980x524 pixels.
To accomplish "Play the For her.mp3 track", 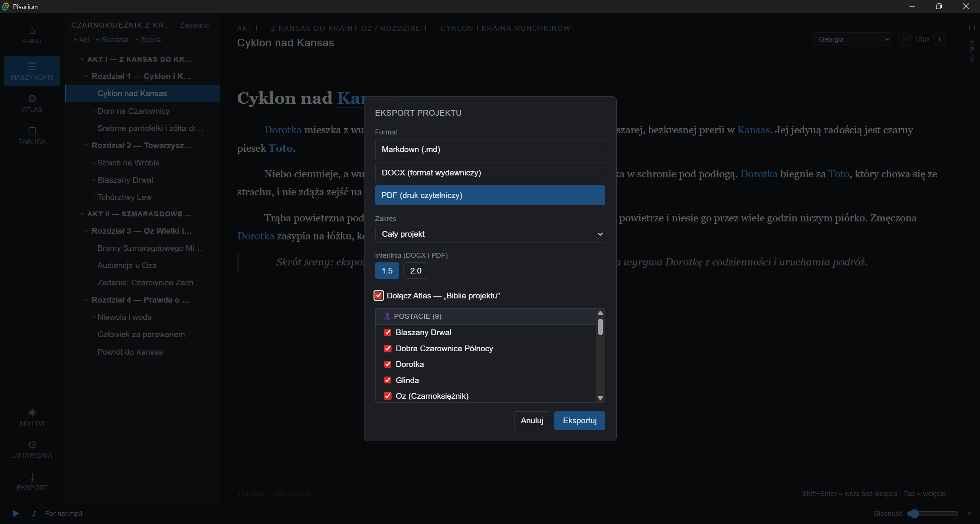I will click(x=16, y=514).
